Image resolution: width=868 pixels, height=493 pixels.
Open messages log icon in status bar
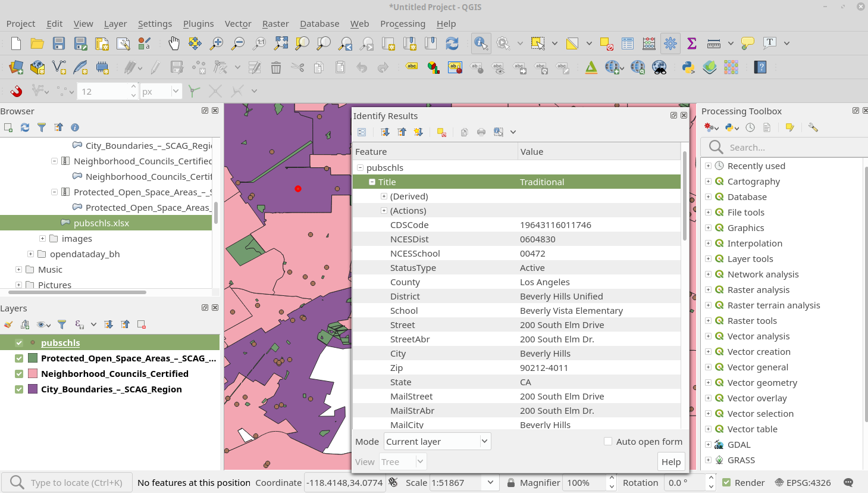(x=849, y=482)
